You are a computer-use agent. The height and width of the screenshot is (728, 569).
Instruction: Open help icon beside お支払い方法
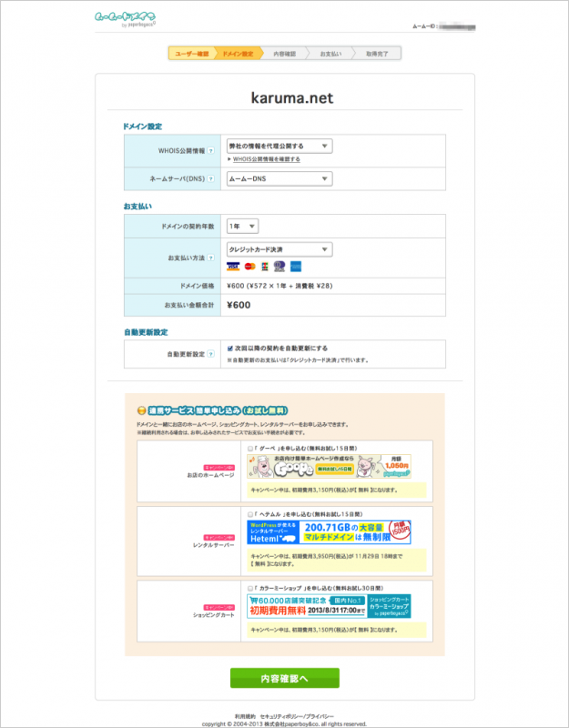(x=211, y=258)
